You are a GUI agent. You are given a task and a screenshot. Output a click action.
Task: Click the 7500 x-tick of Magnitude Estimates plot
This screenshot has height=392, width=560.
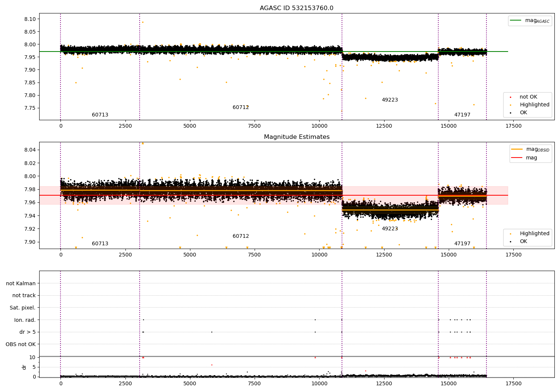(x=255, y=255)
